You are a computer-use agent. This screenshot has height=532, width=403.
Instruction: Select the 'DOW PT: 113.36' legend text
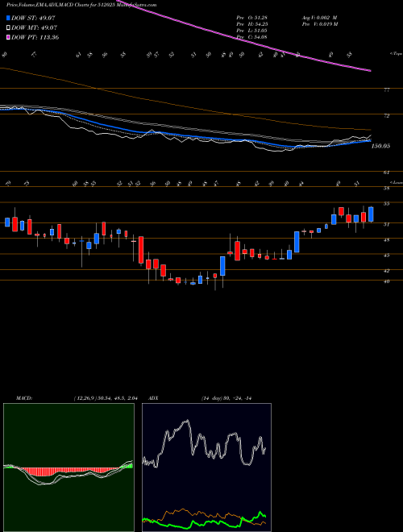pos(35,37)
